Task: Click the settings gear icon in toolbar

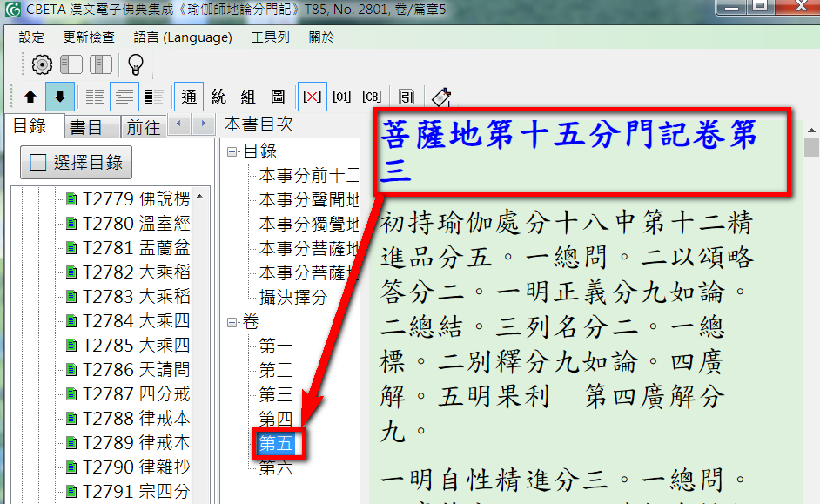Action: (x=42, y=64)
